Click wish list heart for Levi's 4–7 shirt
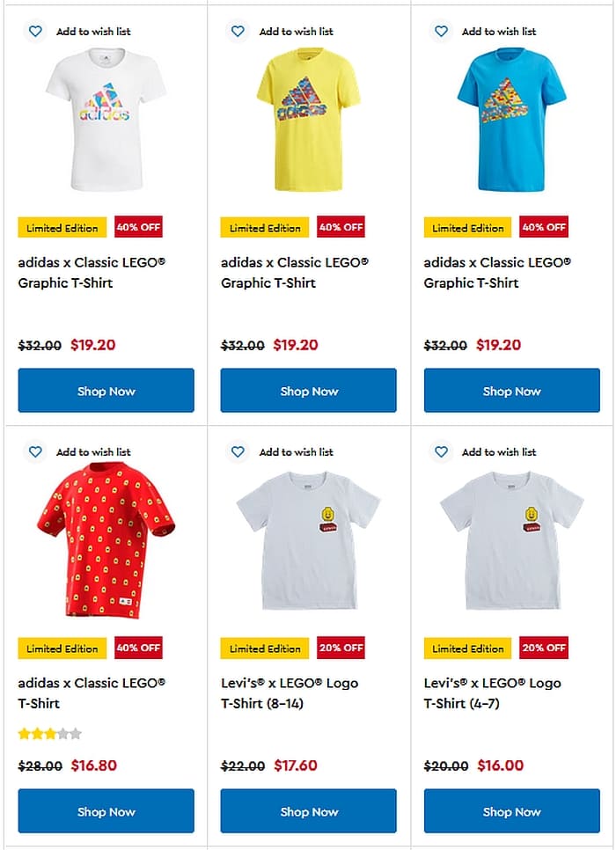This screenshot has width=616, height=850. point(442,451)
